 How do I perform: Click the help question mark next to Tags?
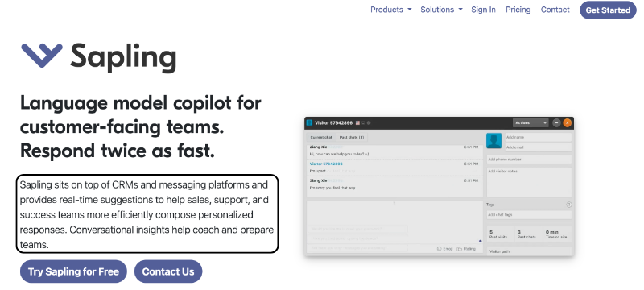569,205
